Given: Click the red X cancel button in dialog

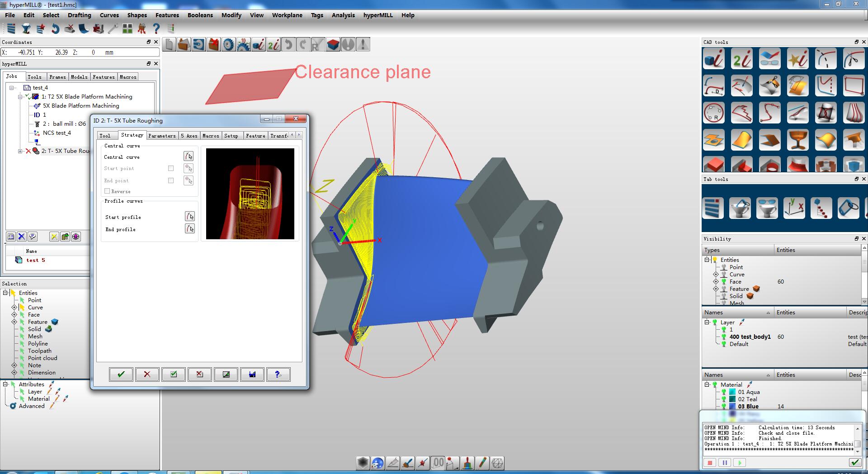Looking at the screenshot, I should pos(147,374).
